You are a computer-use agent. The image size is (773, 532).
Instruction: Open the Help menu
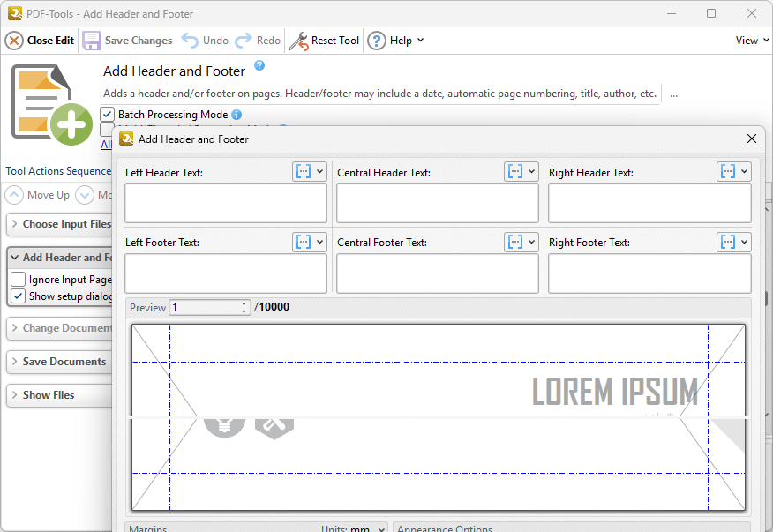[395, 41]
